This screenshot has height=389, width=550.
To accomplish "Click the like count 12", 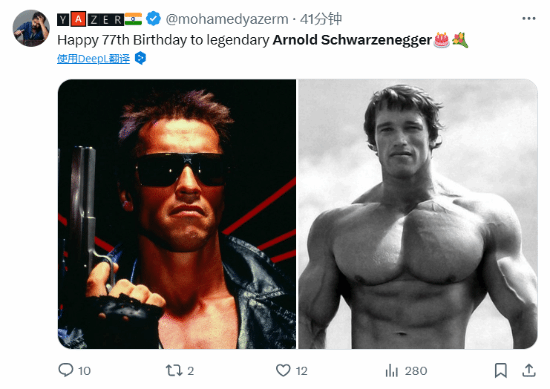I will [x=302, y=371].
